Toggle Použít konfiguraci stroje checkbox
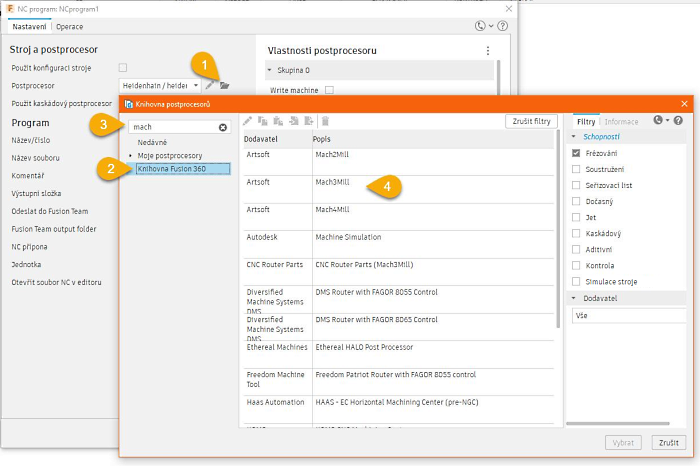700x466 pixels. click(123, 67)
